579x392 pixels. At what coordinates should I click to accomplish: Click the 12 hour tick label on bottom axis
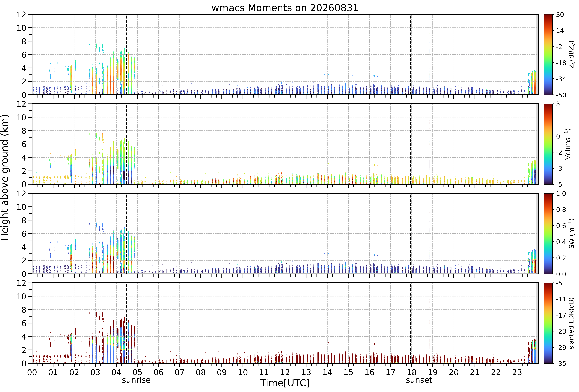coord(285,372)
